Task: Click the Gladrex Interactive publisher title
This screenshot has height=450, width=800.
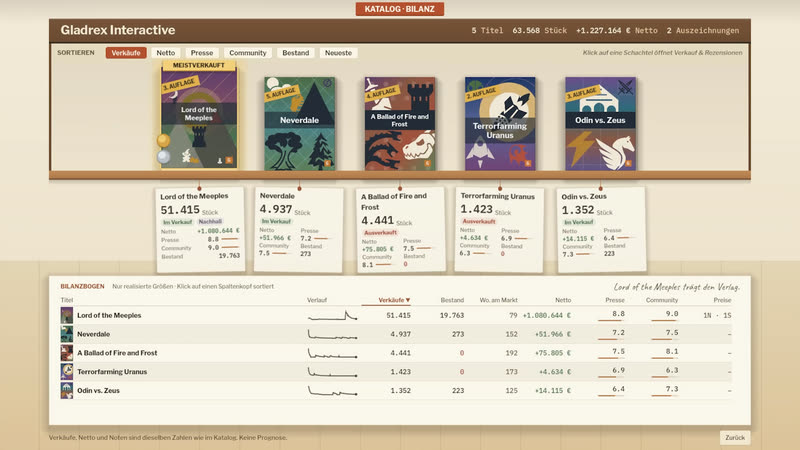Action: [118, 30]
